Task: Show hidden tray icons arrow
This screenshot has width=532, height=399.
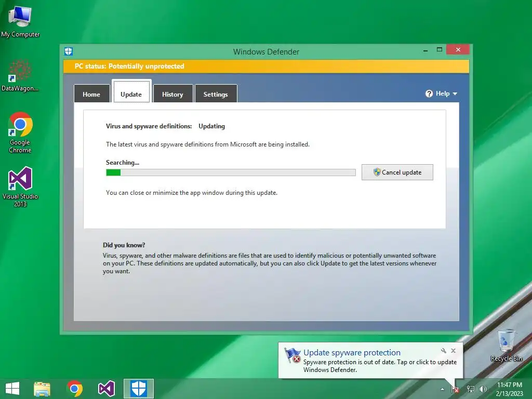Action: pyautogui.click(x=442, y=389)
